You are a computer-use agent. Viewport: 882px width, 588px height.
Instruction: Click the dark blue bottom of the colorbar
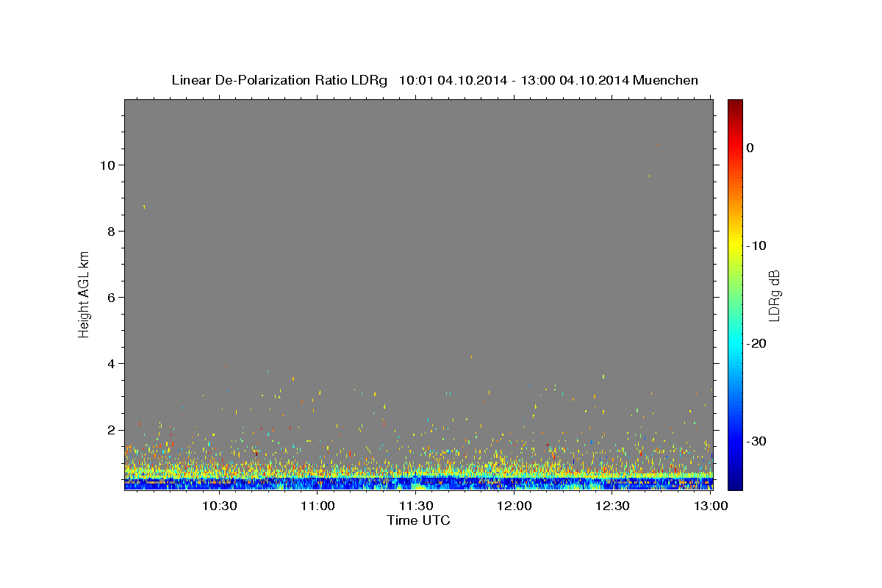coord(735,481)
